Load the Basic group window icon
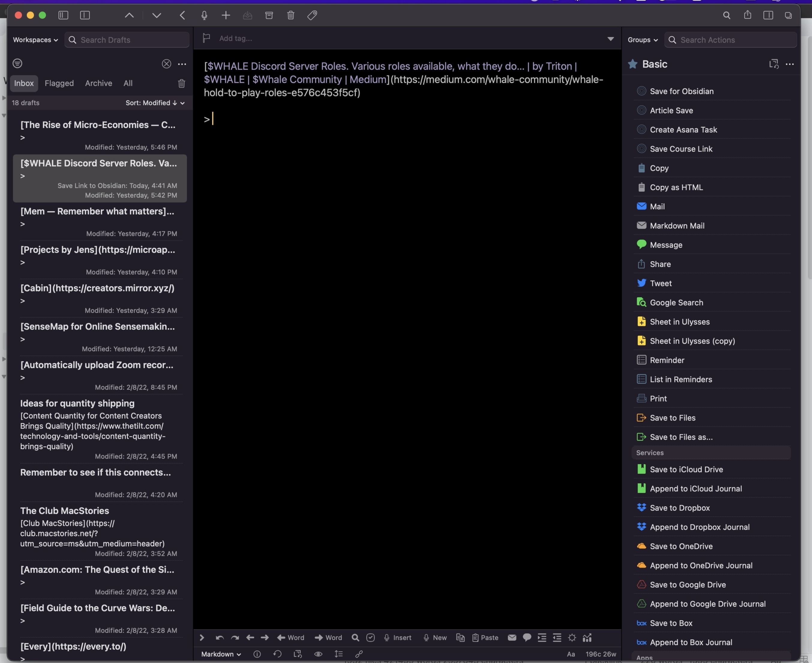The height and width of the screenshot is (663, 812). point(773,64)
